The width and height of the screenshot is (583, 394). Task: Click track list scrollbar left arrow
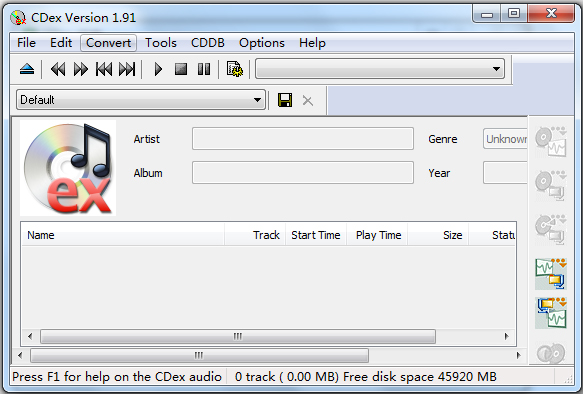pos(30,336)
